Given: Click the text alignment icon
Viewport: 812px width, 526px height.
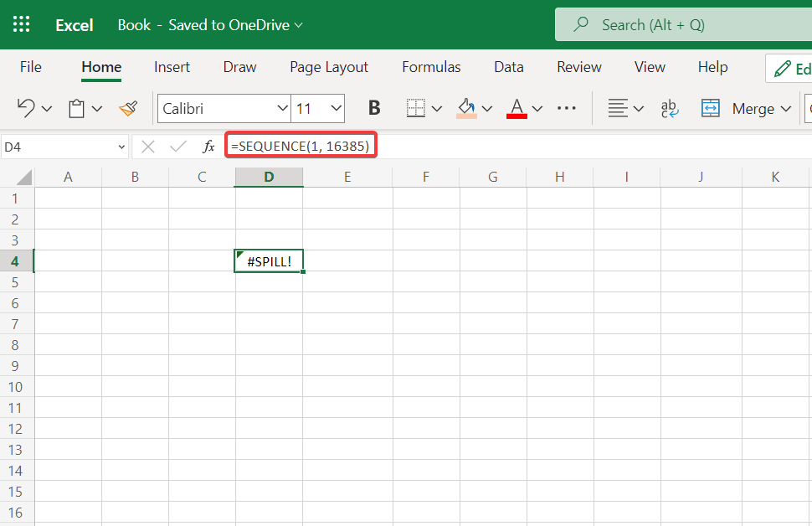Looking at the screenshot, I should point(617,108).
